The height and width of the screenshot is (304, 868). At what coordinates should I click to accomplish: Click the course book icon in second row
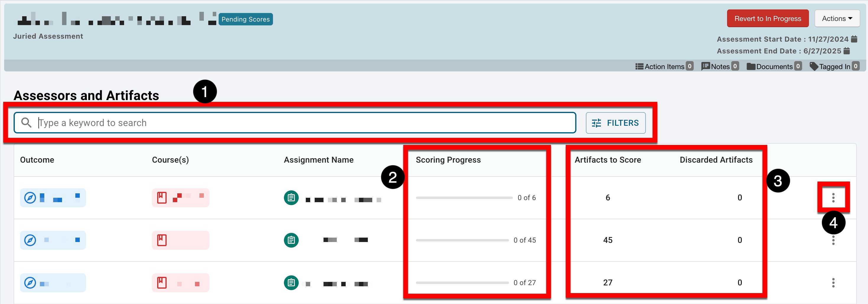tap(162, 240)
